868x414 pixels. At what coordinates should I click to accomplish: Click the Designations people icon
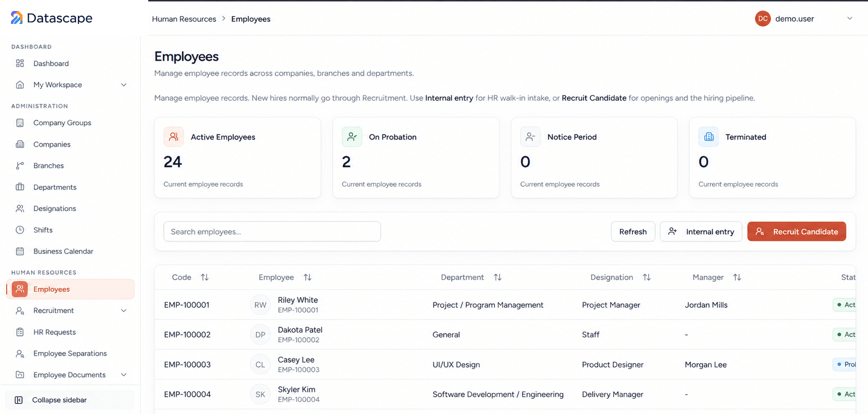click(x=20, y=208)
